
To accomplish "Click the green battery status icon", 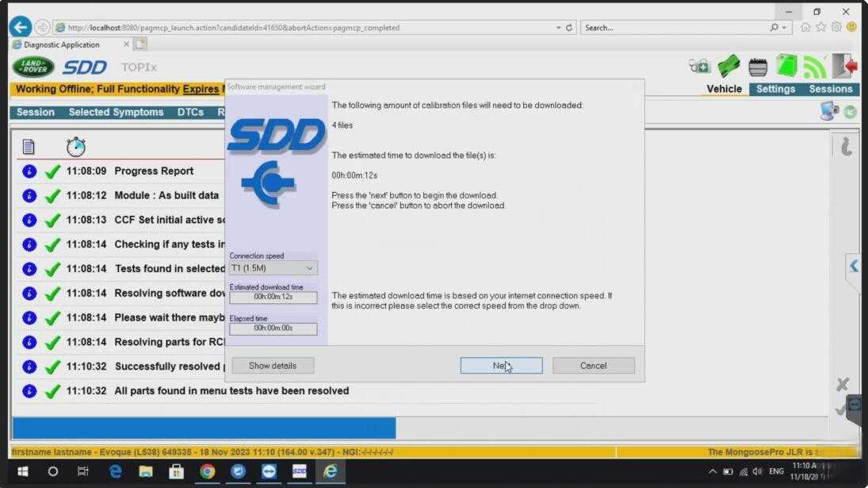I will [x=728, y=67].
